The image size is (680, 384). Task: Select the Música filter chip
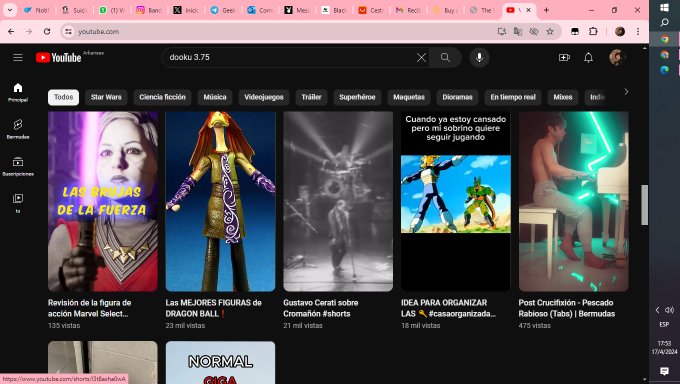coord(215,97)
